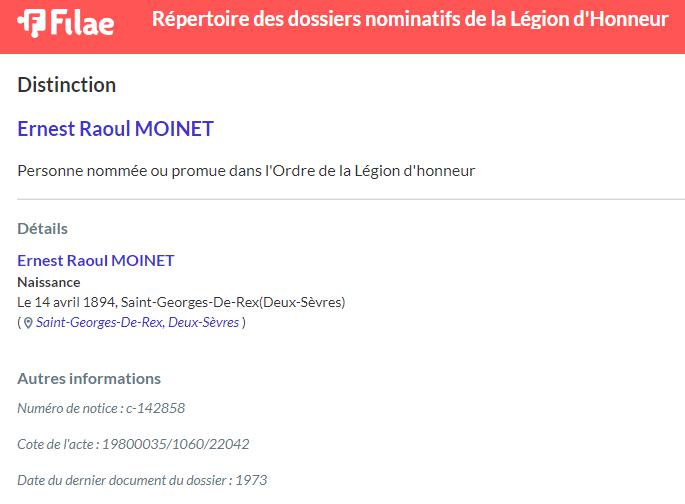This screenshot has height=504, width=685.
Task: Open the large Ernest Raoul MOINET title link
Action: [x=115, y=128]
